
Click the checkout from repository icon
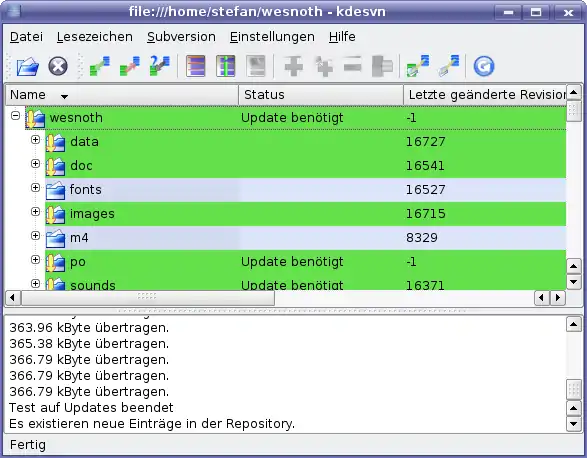point(418,66)
